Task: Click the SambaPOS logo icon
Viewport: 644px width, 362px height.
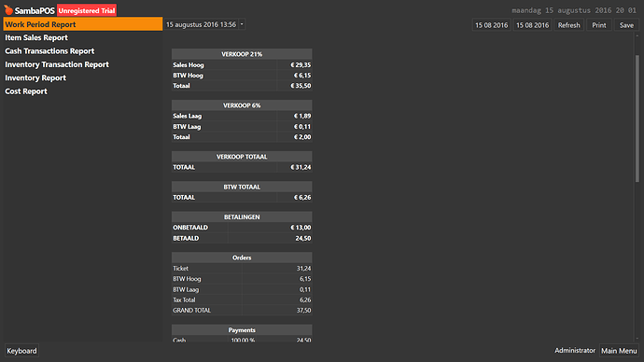Action: (8, 10)
